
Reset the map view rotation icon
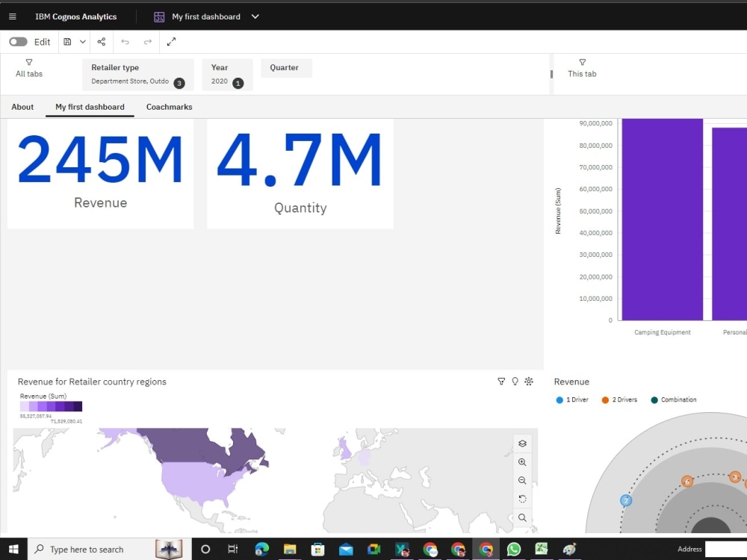click(522, 499)
